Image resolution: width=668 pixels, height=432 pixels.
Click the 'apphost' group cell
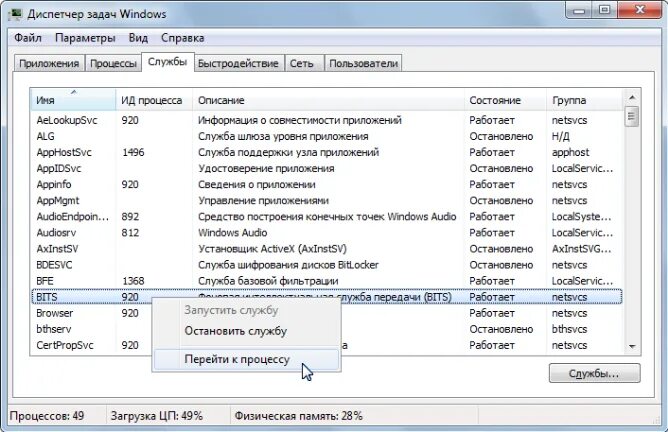570,153
